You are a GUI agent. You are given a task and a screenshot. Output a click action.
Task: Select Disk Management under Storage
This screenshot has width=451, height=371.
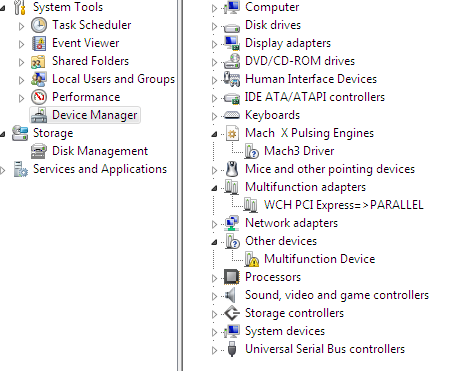click(100, 151)
